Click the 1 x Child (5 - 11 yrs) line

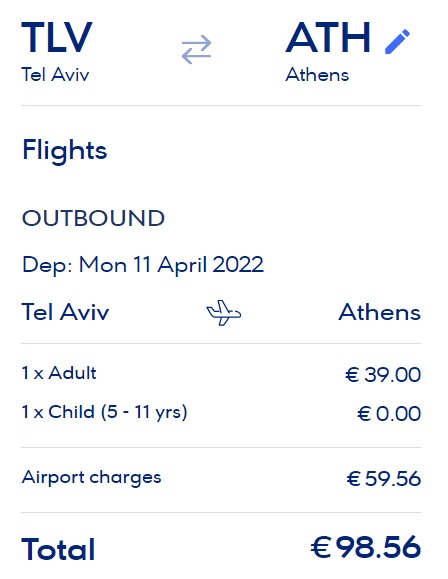(105, 412)
